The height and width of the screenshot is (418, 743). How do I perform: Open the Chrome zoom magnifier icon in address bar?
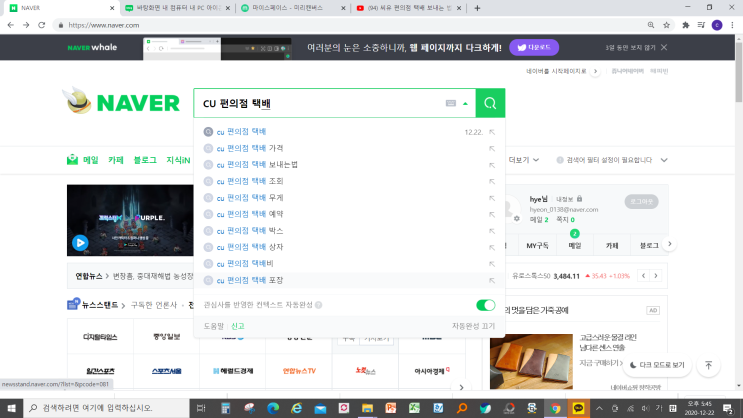pos(651,25)
